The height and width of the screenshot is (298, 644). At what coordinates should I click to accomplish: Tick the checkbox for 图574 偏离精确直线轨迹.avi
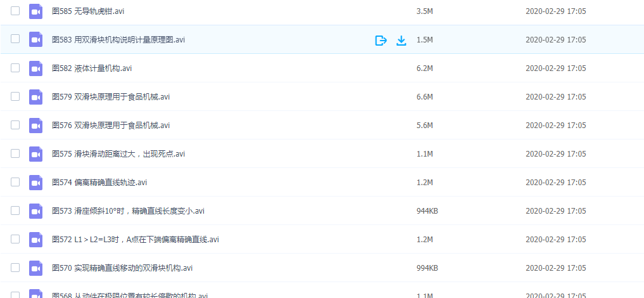click(x=15, y=183)
